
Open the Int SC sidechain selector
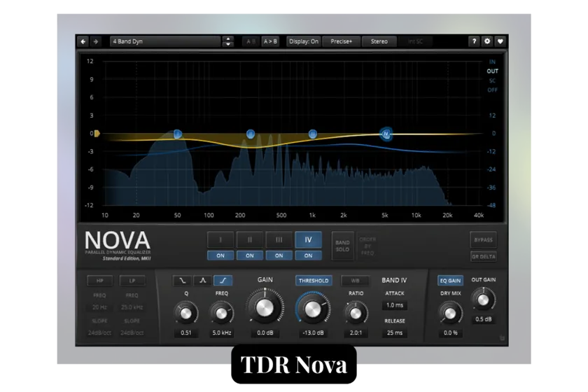(415, 41)
